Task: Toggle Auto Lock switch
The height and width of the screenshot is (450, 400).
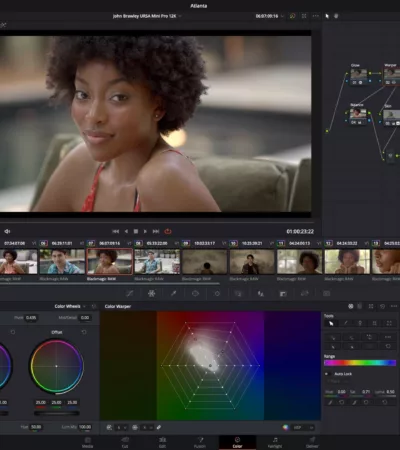Action: pos(328,374)
